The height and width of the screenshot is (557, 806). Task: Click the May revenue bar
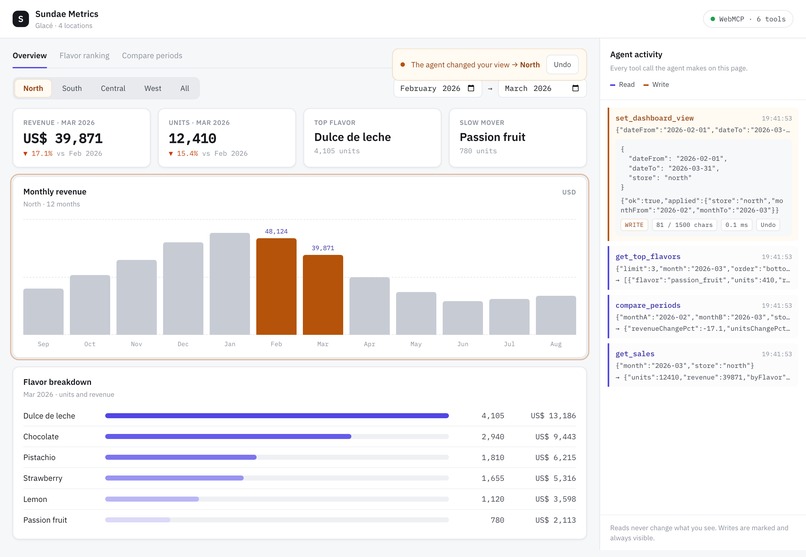coord(416,313)
